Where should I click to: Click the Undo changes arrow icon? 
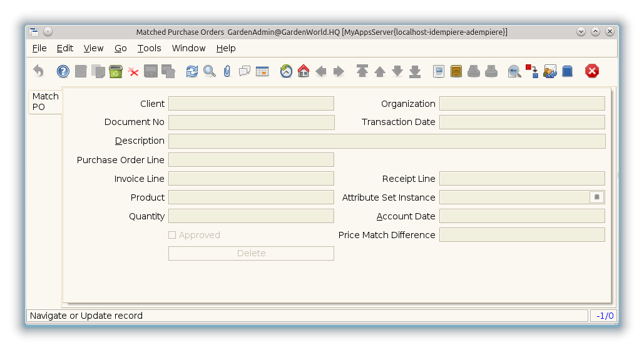[x=39, y=71]
